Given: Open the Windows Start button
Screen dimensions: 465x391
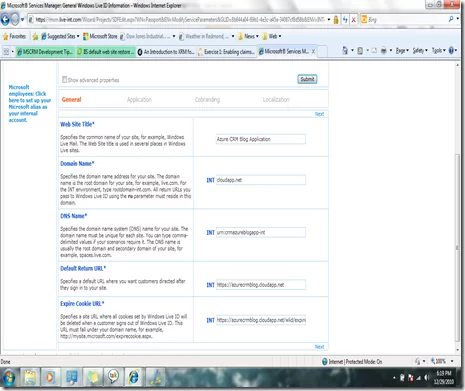Looking at the screenshot, I should point(9,377).
